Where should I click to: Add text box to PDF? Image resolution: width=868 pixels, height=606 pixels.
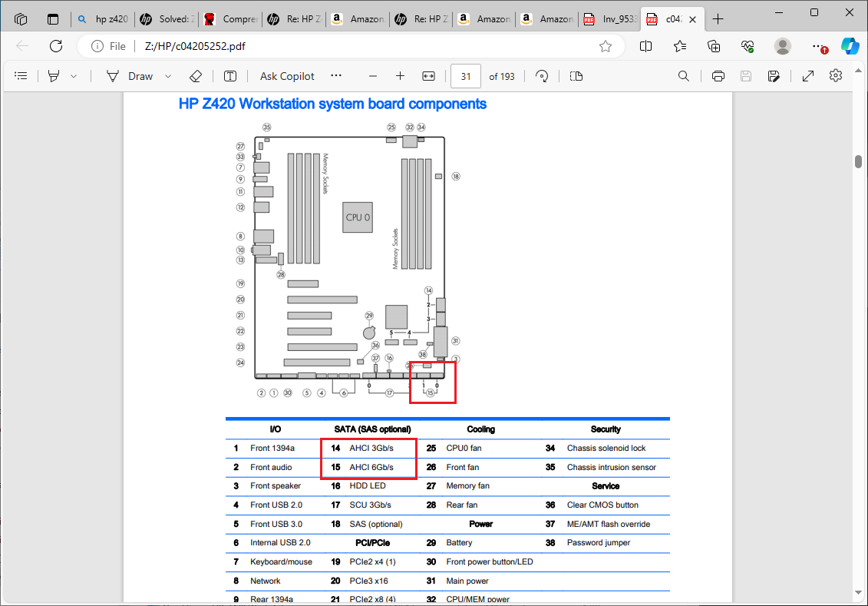(x=230, y=76)
